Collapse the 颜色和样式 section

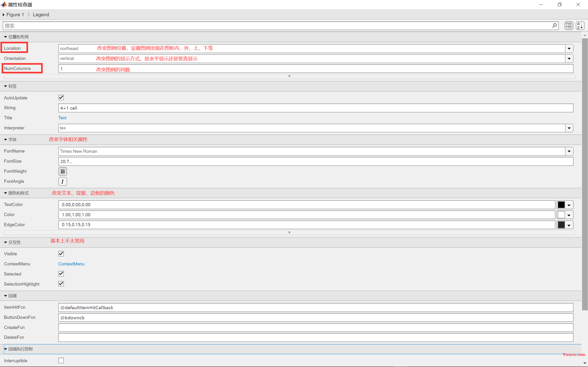tap(5, 193)
